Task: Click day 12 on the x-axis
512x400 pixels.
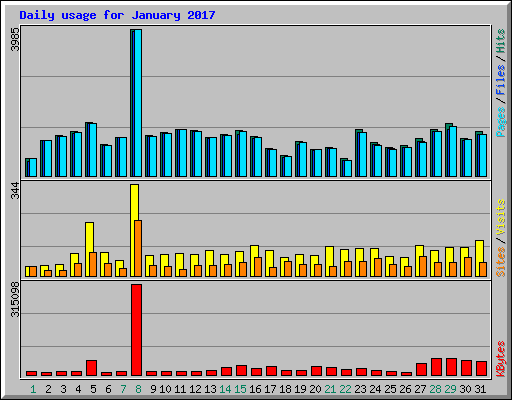Action: tap(195, 389)
